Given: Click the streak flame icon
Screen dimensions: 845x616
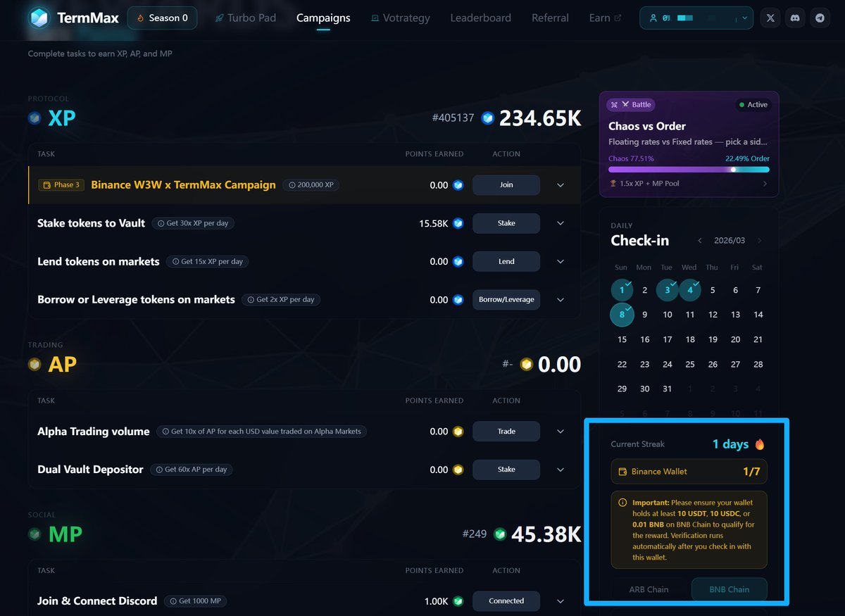Looking at the screenshot, I should pyautogui.click(x=760, y=444).
